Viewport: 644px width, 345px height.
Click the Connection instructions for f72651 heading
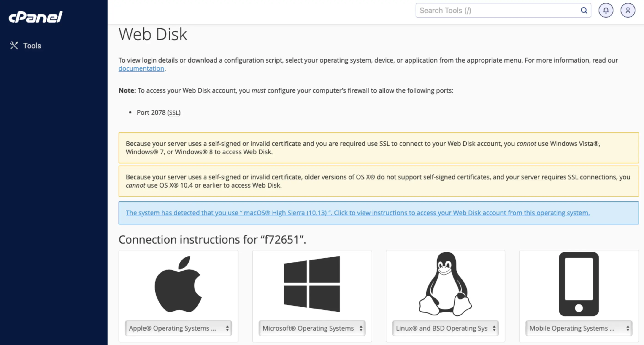[x=212, y=240]
